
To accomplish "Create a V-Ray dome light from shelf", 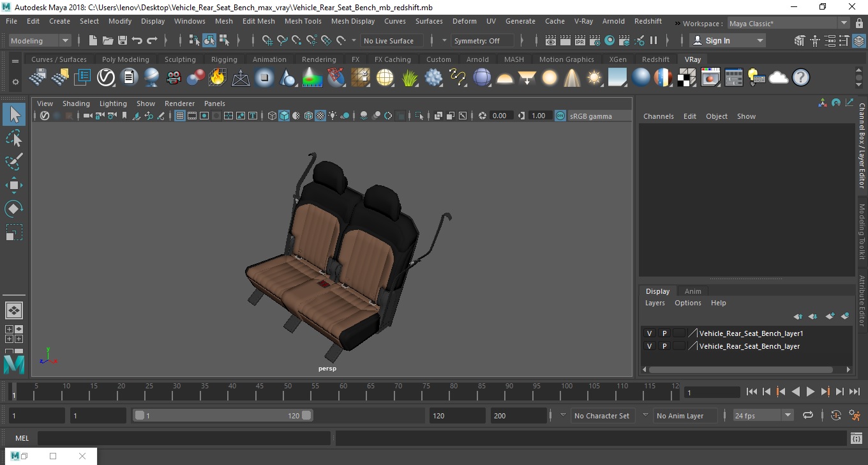I will pos(505,78).
